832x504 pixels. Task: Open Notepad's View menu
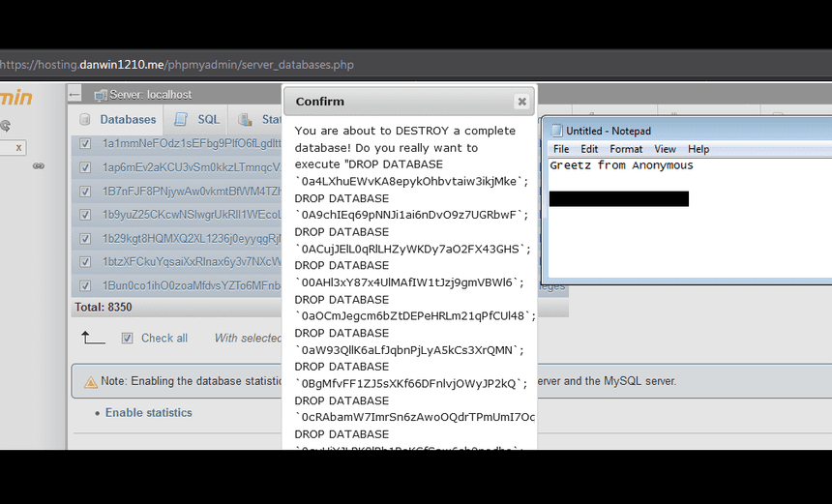tap(665, 149)
